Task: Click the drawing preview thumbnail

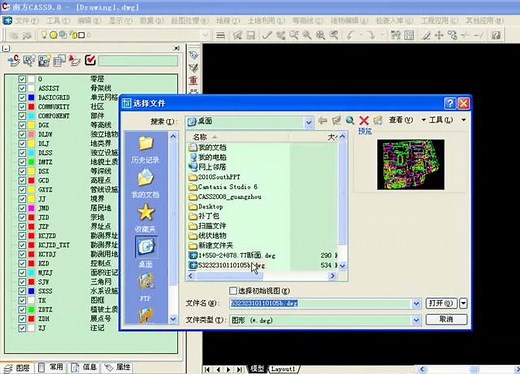Action: point(410,165)
